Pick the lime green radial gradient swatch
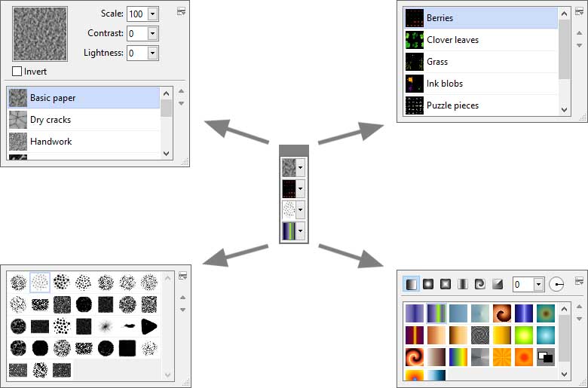The height and width of the screenshot is (388, 588). (x=524, y=335)
